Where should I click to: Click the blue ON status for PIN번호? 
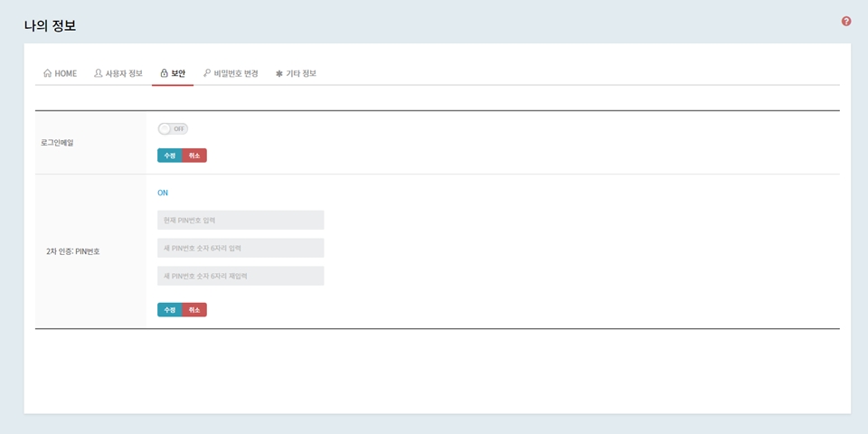tap(163, 193)
